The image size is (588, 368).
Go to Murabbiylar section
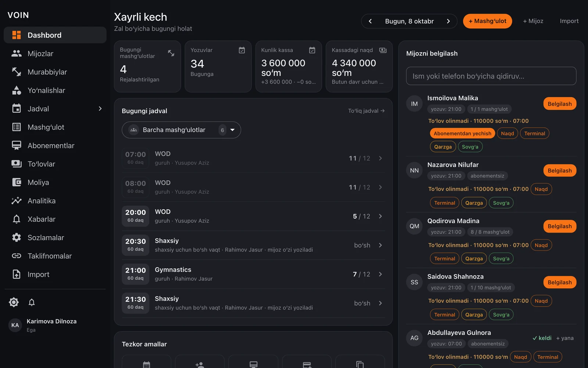tap(55, 72)
